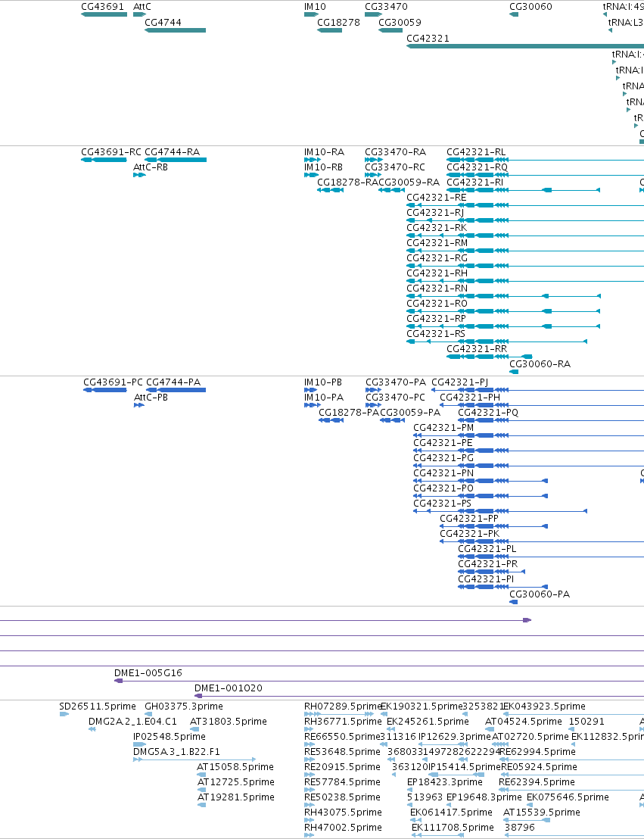Open the CG33470 gene label
The image size is (644, 839).
tap(386, 7)
